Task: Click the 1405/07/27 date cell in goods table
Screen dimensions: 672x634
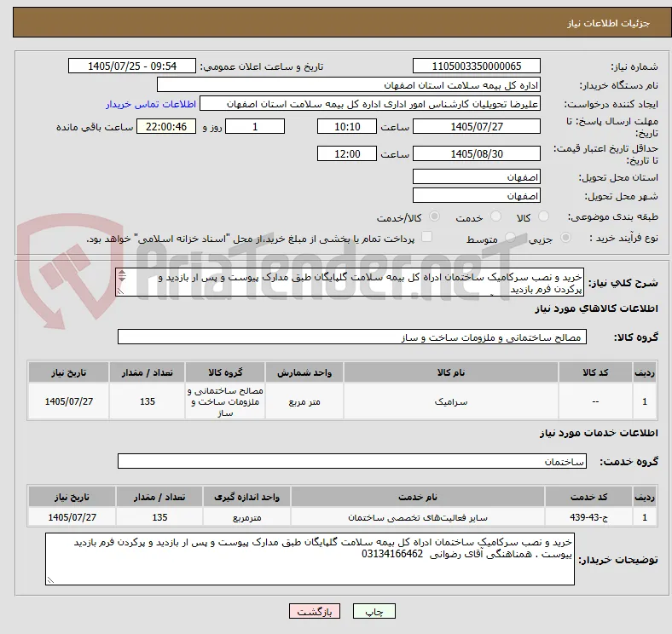Action: (x=68, y=401)
